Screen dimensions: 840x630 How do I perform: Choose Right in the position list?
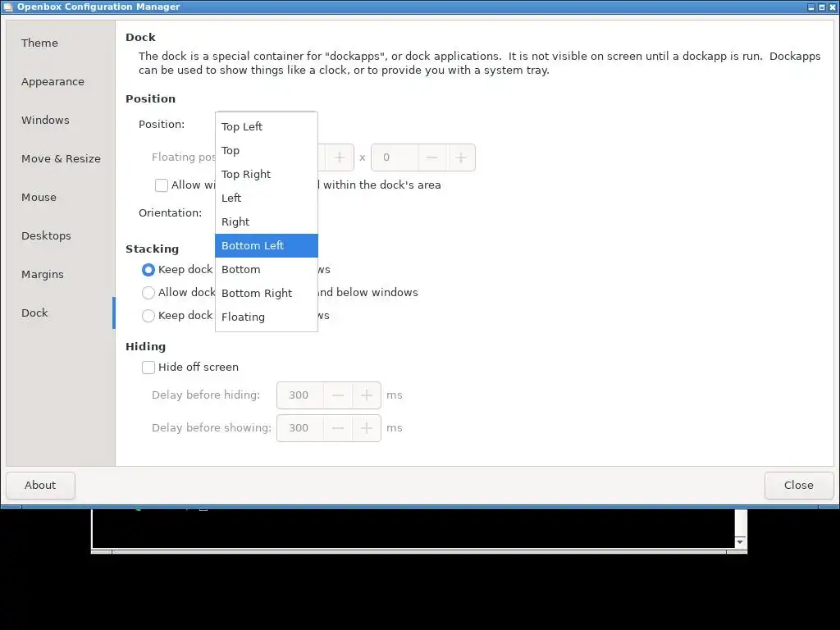coord(267,221)
